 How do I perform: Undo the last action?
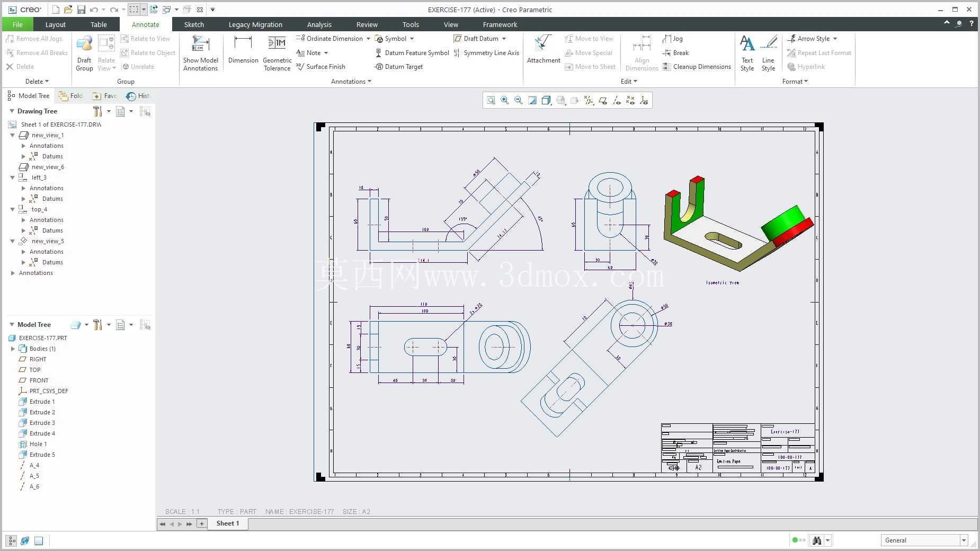click(94, 10)
